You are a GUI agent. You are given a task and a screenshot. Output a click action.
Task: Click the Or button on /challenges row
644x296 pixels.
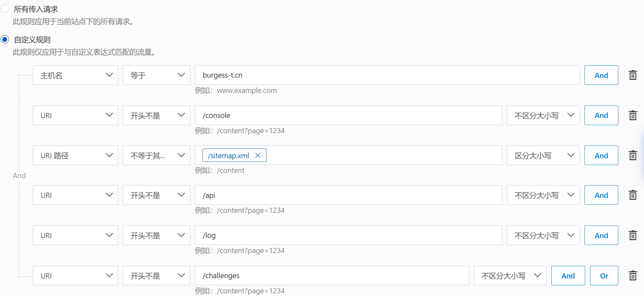604,276
